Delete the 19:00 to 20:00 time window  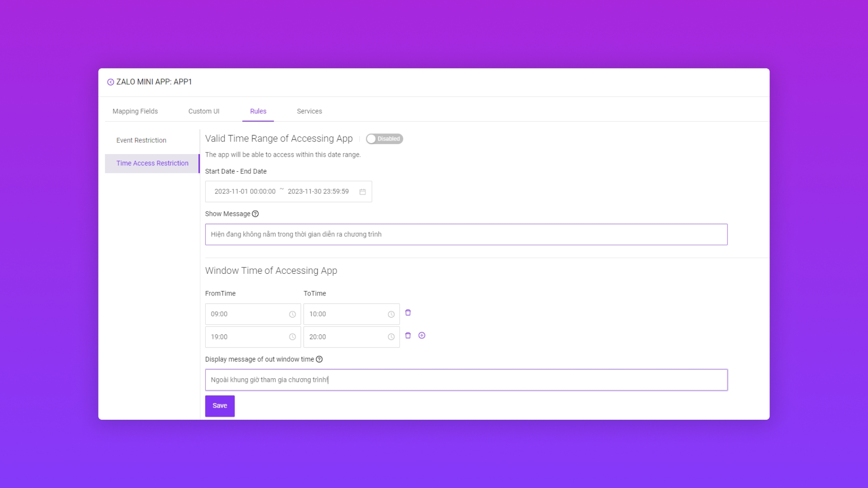coord(408,335)
